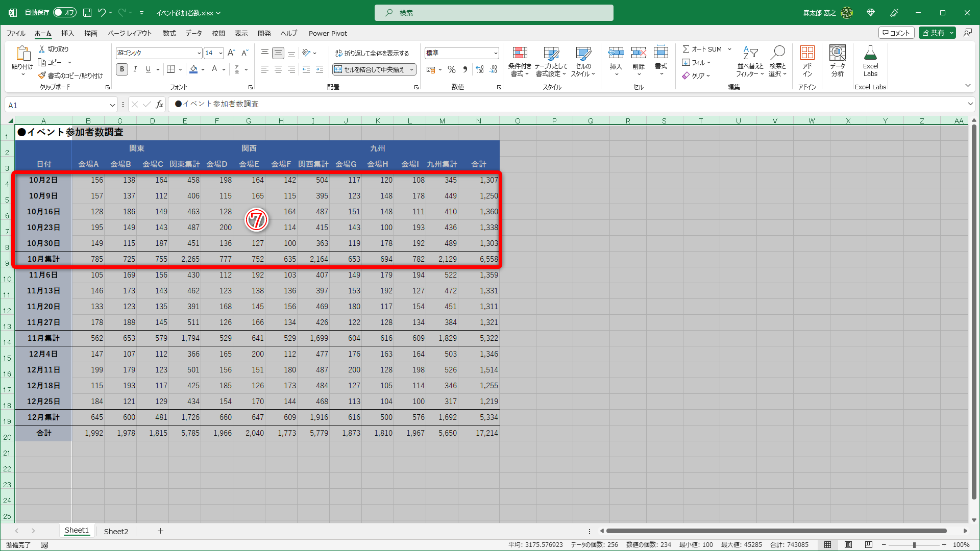Viewport: 980px width, 551px height.
Task: Toggle wrap text for cells
Action: [372, 53]
